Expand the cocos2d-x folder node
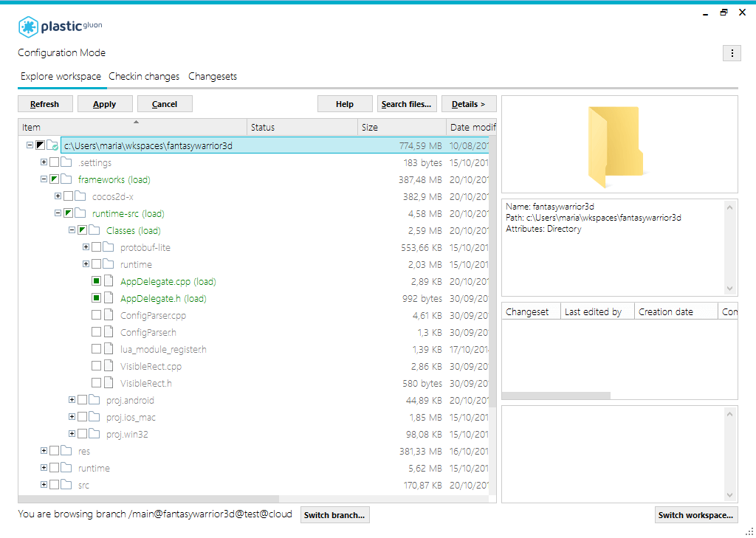 58,196
